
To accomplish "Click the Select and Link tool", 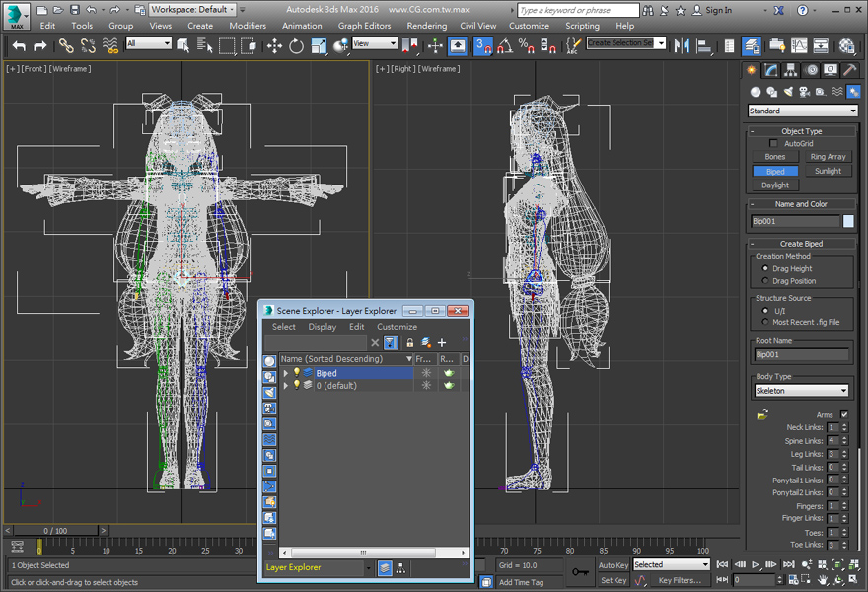I will click(x=66, y=46).
